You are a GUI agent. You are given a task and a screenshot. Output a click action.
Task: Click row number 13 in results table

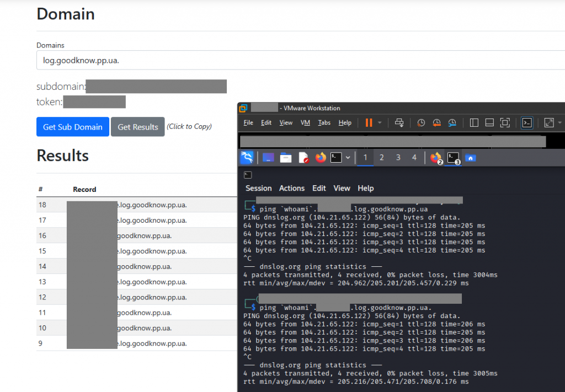[42, 282]
